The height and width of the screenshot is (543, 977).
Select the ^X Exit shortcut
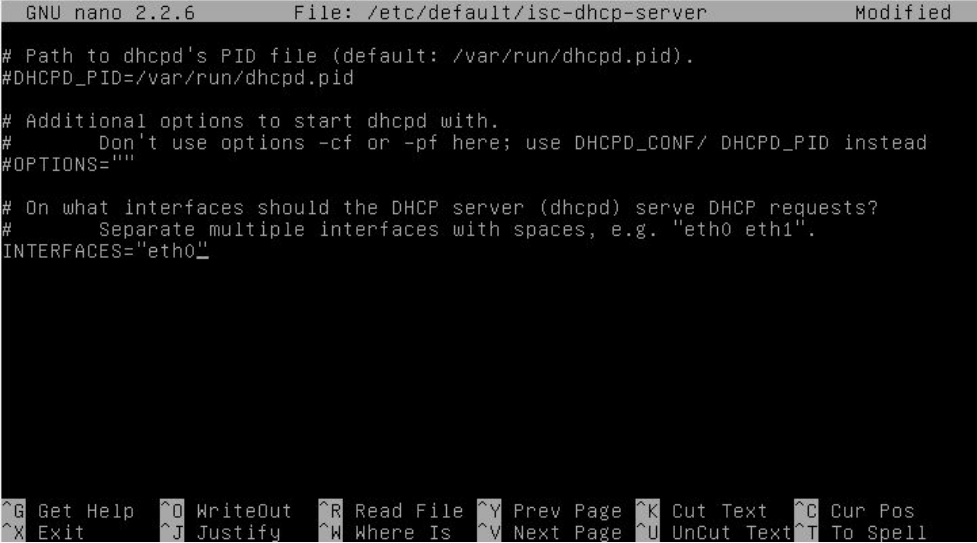click(x=43, y=532)
